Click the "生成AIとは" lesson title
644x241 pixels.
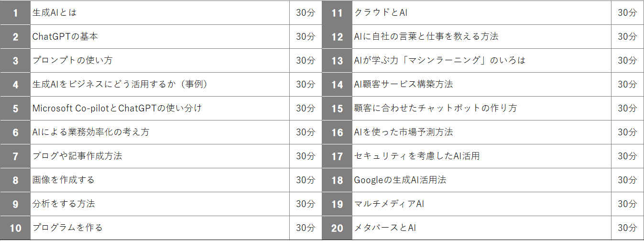click(54, 13)
